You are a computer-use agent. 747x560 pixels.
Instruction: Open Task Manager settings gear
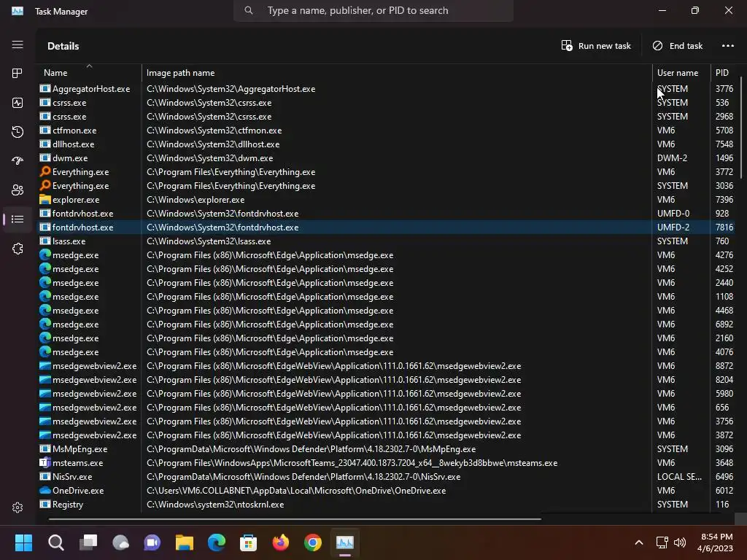[18, 507]
